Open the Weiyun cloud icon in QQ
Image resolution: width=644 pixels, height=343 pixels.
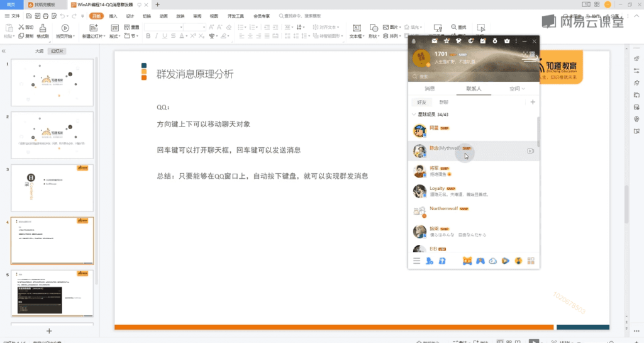click(x=493, y=261)
